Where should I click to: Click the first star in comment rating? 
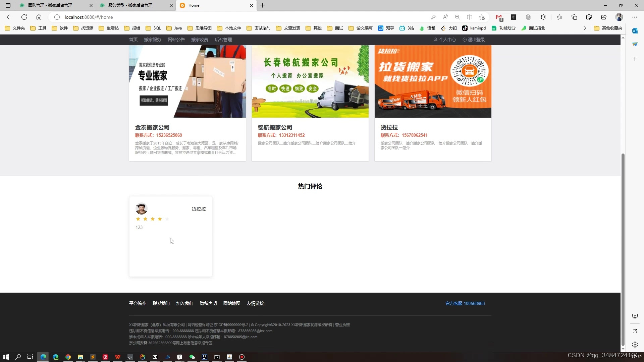click(138, 219)
